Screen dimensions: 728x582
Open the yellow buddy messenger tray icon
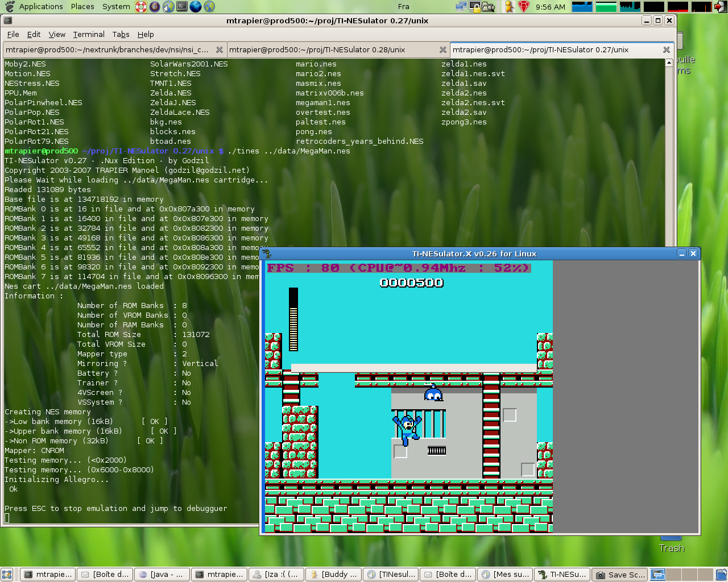click(x=510, y=7)
